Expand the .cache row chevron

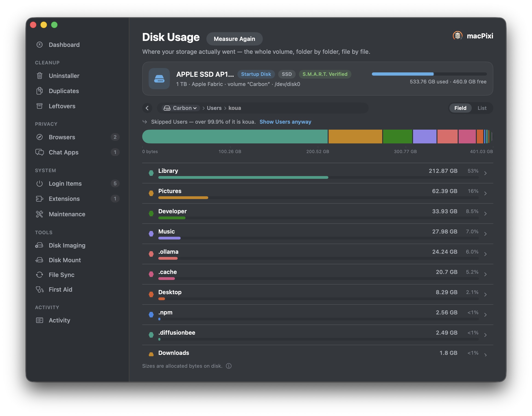(x=486, y=274)
